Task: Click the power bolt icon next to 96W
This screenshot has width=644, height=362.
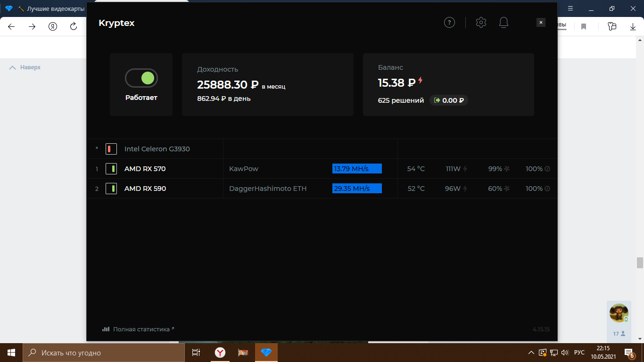Action: (x=465, y=189)
